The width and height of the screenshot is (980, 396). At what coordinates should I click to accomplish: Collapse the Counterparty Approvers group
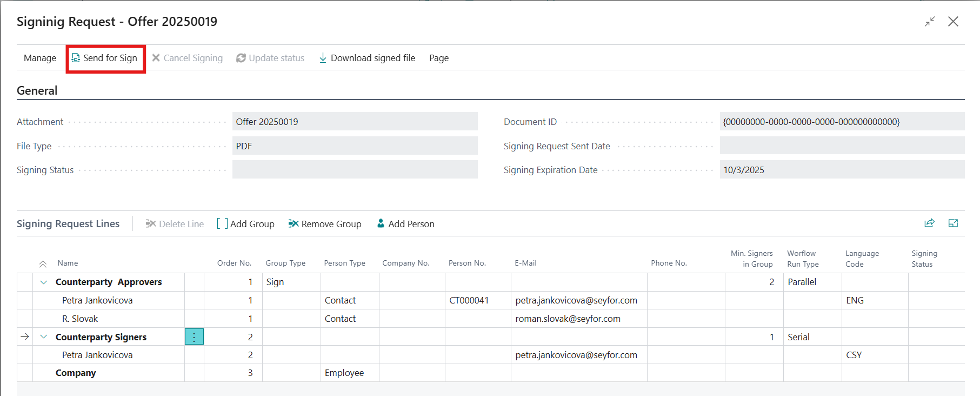[x=44, y=282]
